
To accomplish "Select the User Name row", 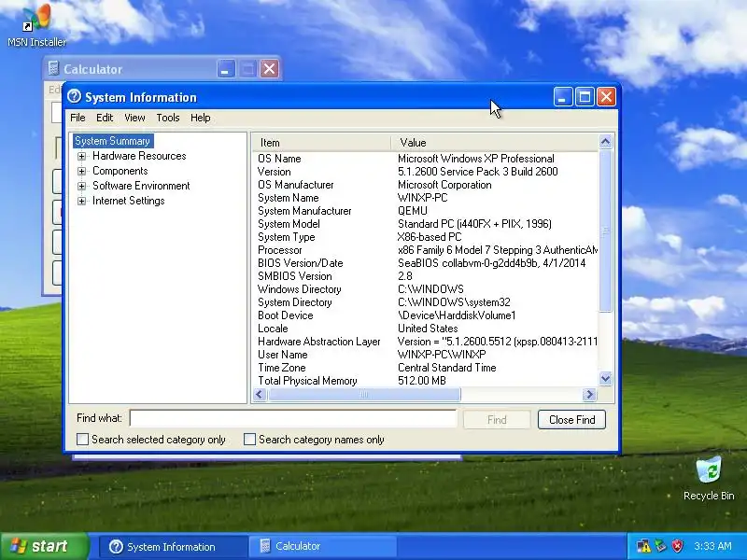I will pos(425,355).
